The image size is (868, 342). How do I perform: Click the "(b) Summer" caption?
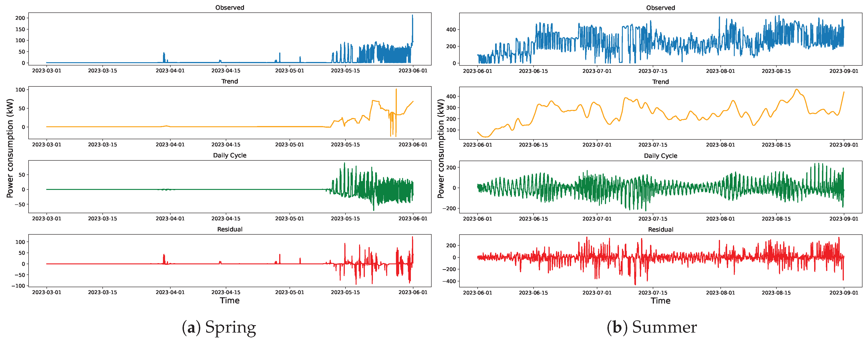652,327
